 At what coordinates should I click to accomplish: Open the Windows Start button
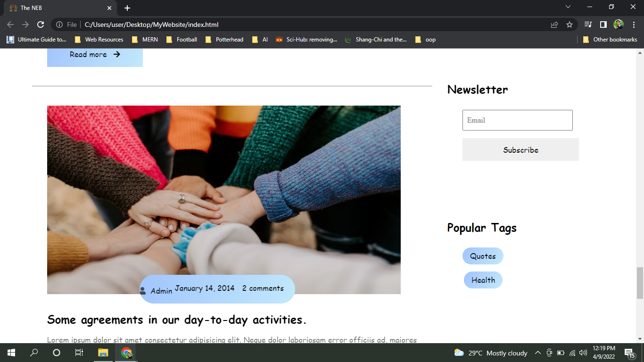(x=10, y=352)
